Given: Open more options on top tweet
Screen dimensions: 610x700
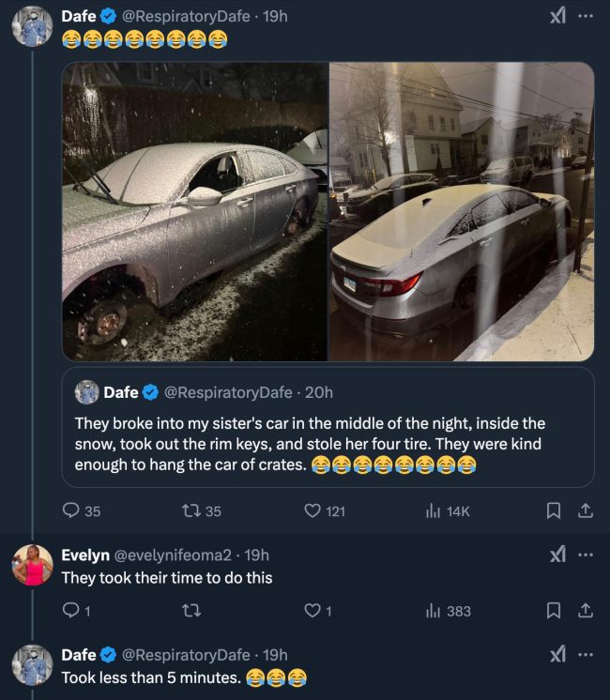Looking at the screenshot, I should [586, 17].
